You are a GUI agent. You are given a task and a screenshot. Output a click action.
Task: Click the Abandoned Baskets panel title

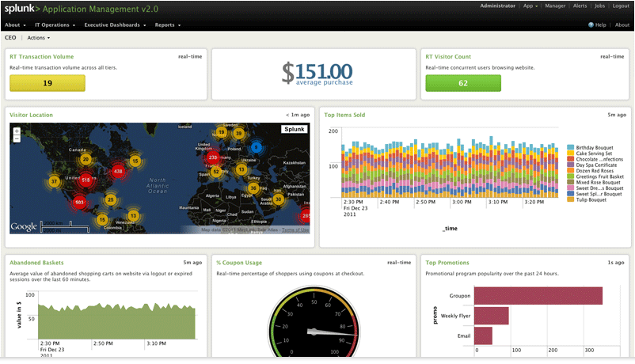point(36,263)
